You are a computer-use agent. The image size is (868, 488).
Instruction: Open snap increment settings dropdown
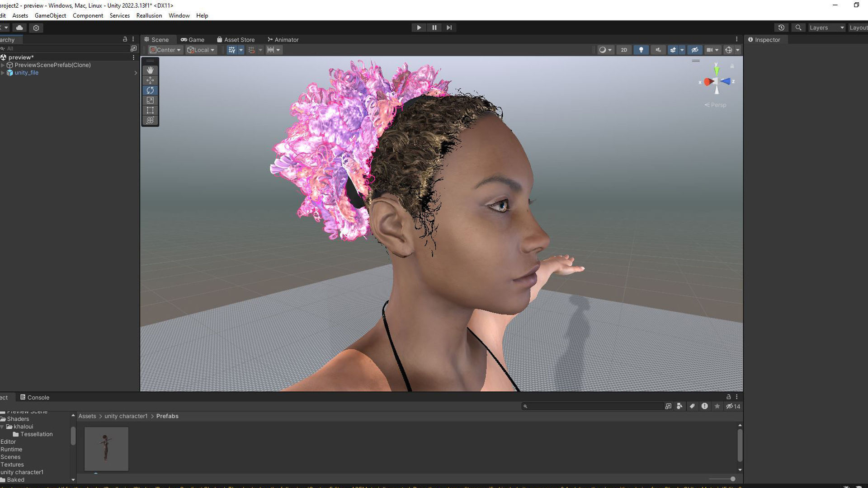click(274, 50)
